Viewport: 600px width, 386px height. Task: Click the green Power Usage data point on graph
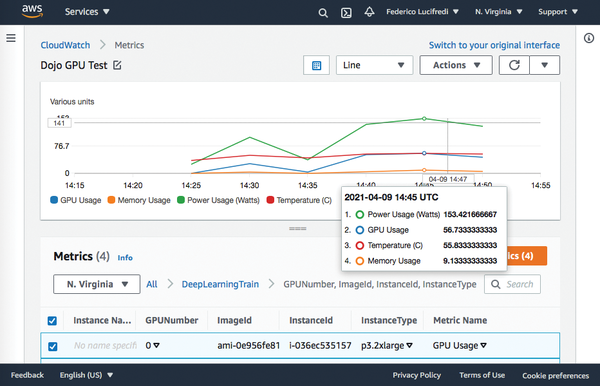tap(424, 119)
